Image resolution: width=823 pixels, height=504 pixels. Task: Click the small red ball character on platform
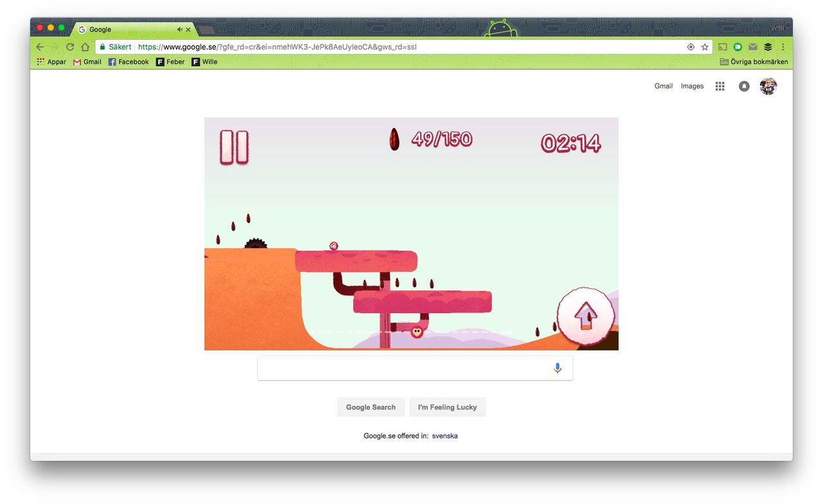334,246
